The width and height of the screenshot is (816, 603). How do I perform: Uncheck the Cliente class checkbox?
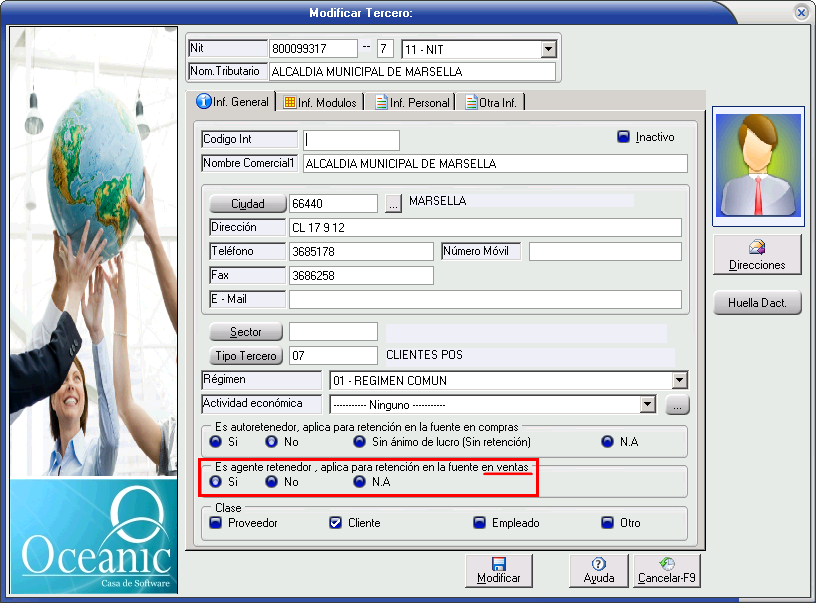point(336,522)
